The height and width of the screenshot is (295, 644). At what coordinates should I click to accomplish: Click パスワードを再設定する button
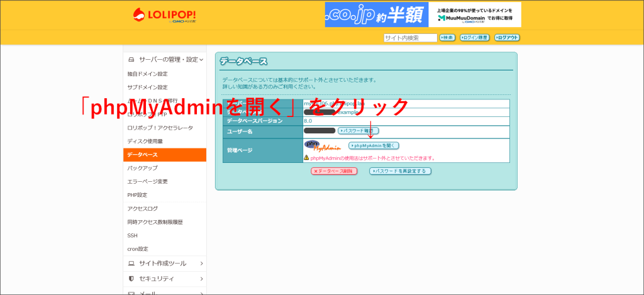pos(400,171)
